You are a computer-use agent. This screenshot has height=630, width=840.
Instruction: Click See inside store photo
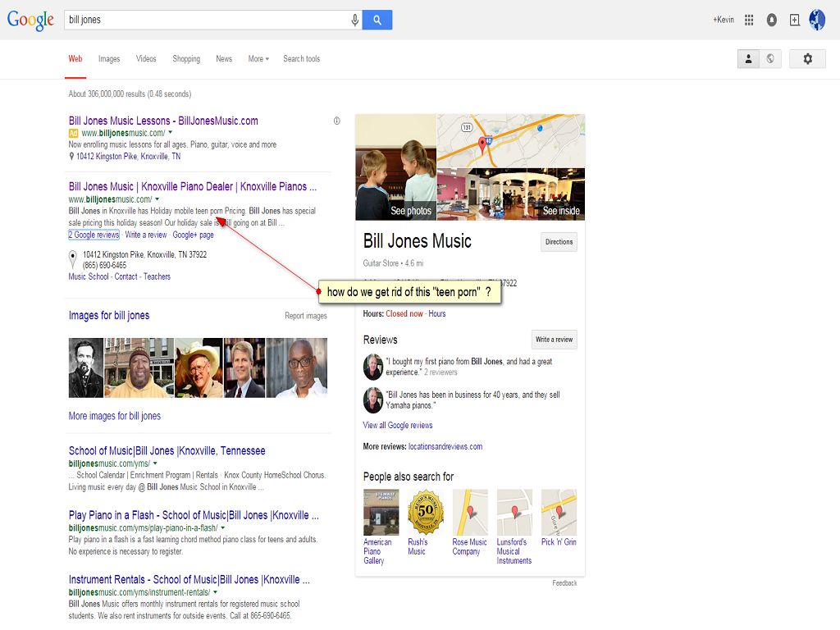pyautogui.click(x=511, y=194)
